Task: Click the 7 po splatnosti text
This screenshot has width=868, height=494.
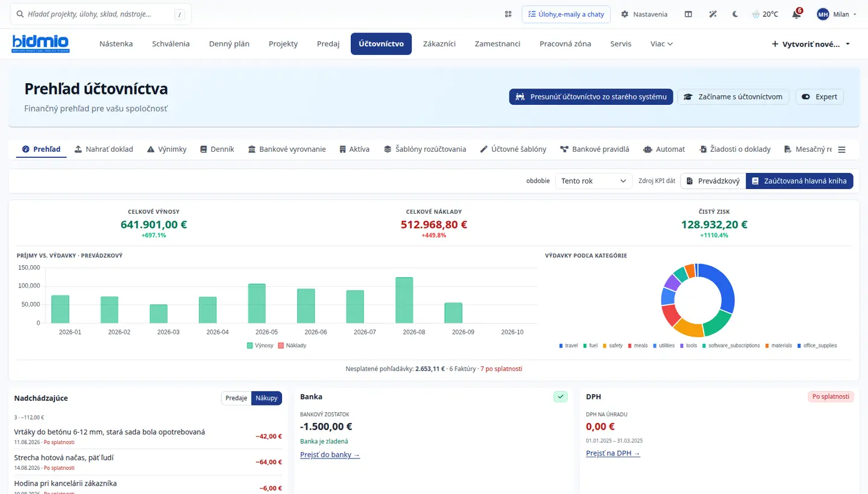Action: [x=502, y=368]
